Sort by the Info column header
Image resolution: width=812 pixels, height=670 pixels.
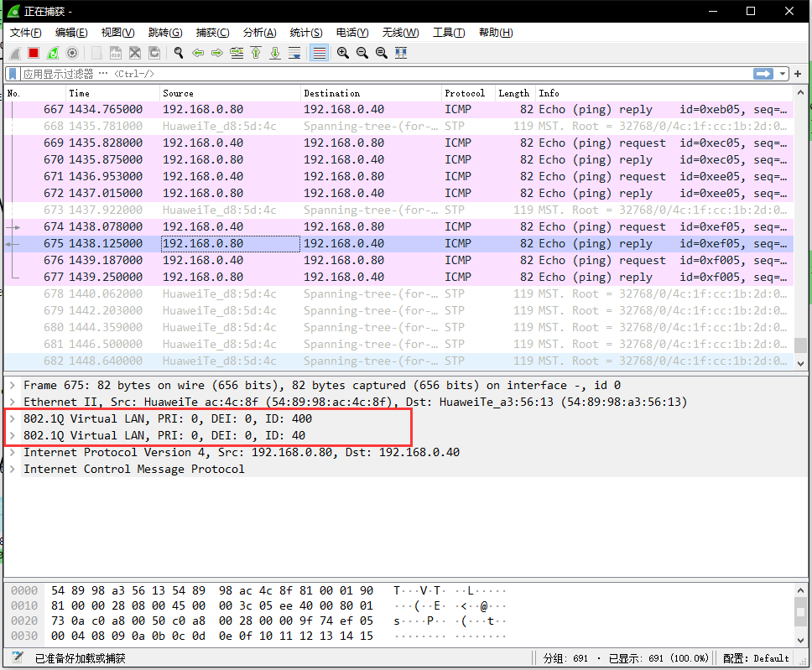[664, 93]
